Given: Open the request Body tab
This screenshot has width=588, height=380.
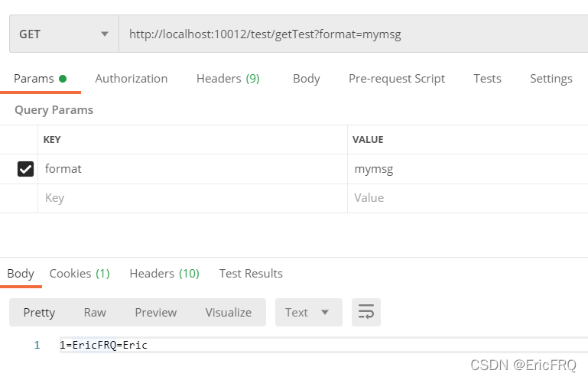Looking at the screenshot, I should (x=307, y=79).
